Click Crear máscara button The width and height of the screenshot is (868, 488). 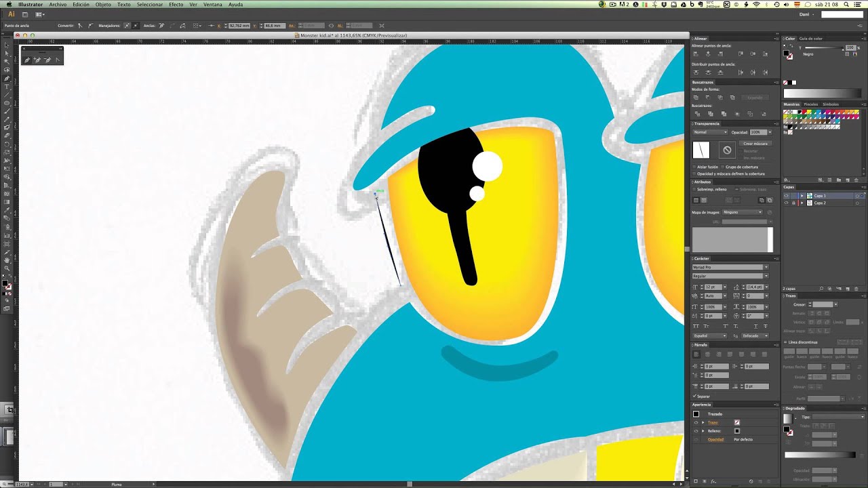[x=755, y=144]
